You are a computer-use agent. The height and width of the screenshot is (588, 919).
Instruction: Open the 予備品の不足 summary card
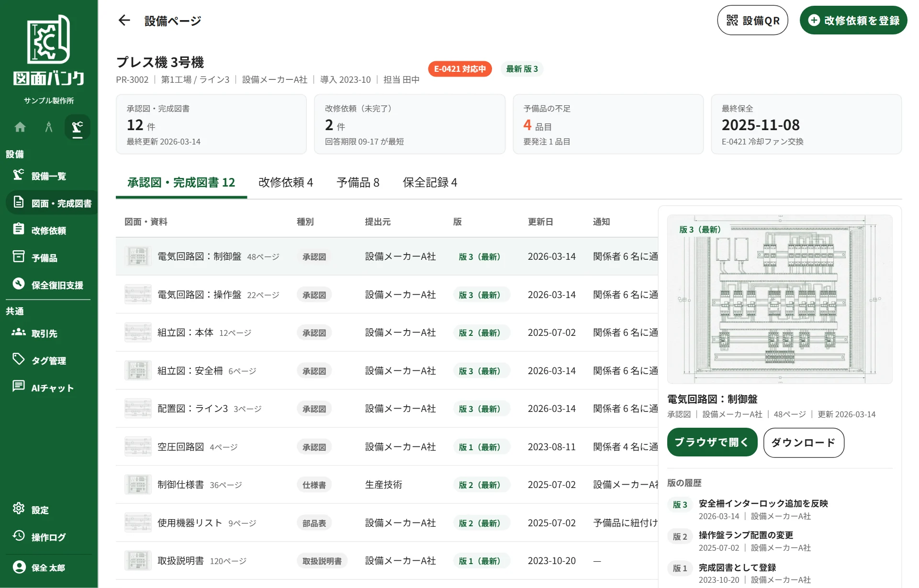(x=608, y=124)
